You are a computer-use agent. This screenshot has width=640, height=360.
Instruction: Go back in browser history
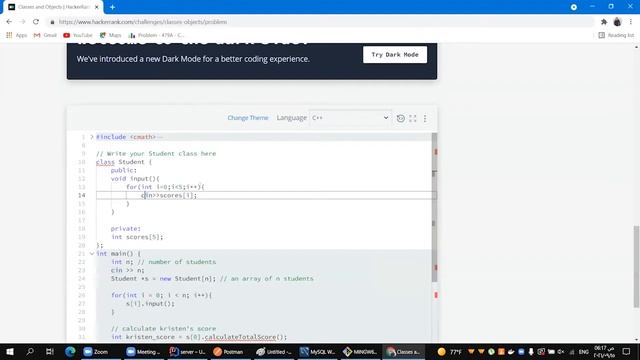tap(9, 22)
